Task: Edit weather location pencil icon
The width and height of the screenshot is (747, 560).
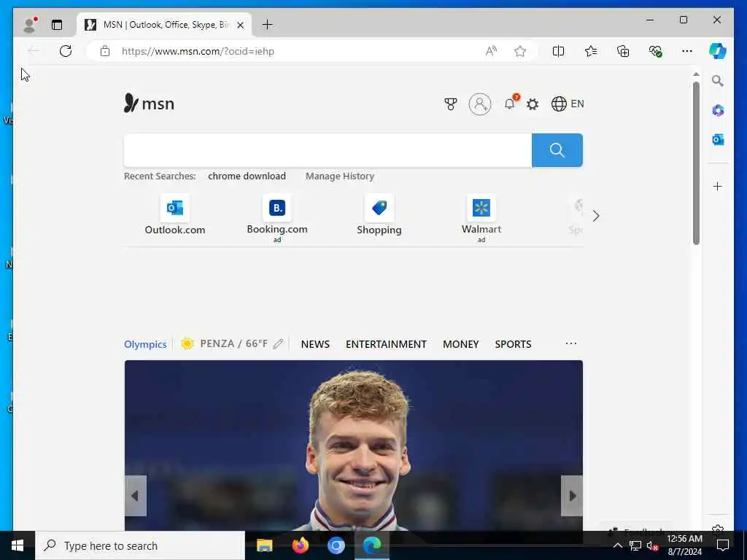Action: click(x=278, y=344)
